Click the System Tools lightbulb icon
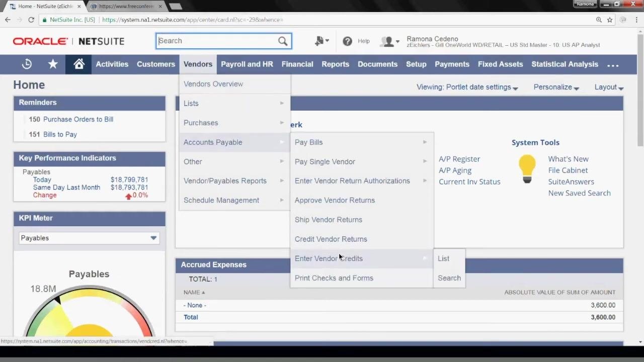644x362 pixels. pos(527,169)
